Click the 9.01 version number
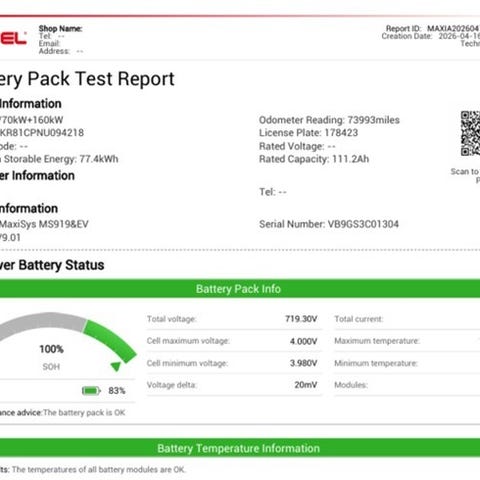 point(10,238)
